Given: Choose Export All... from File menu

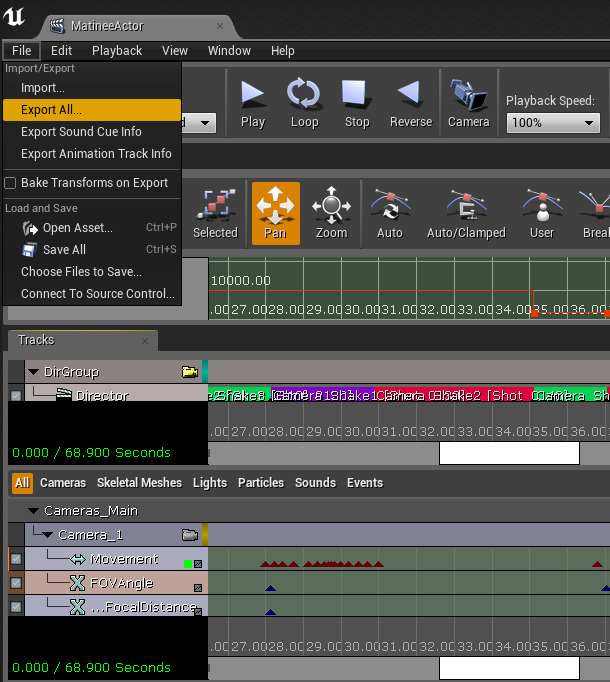Looking at the screenshot, I should (x=52, y=110).
